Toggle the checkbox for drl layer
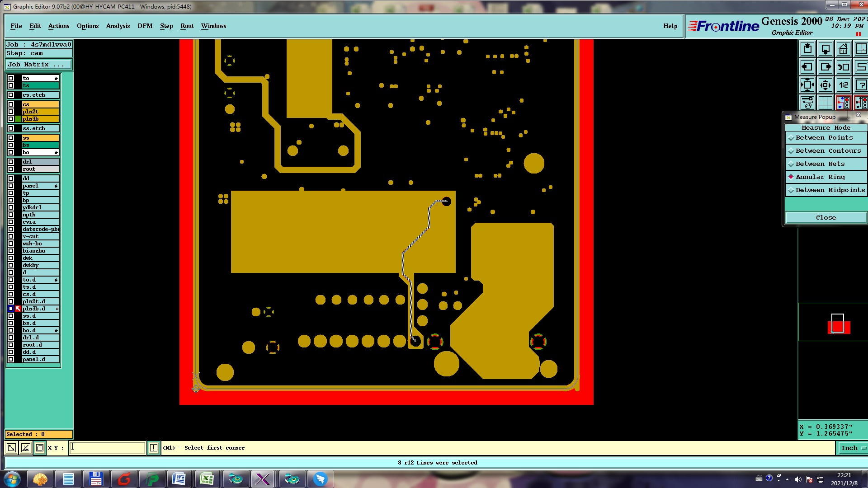This screenshot has width=868, height=488. [x=11, y=162]
